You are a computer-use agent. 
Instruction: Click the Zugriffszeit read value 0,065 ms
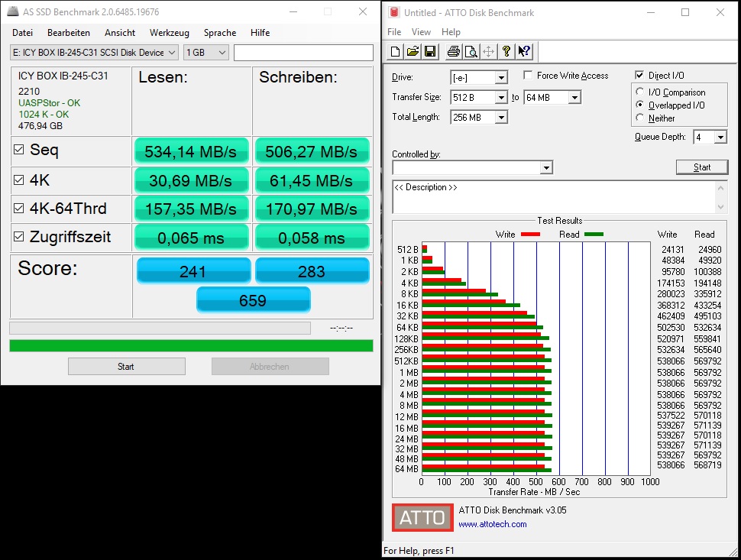(x=191, y=238)
